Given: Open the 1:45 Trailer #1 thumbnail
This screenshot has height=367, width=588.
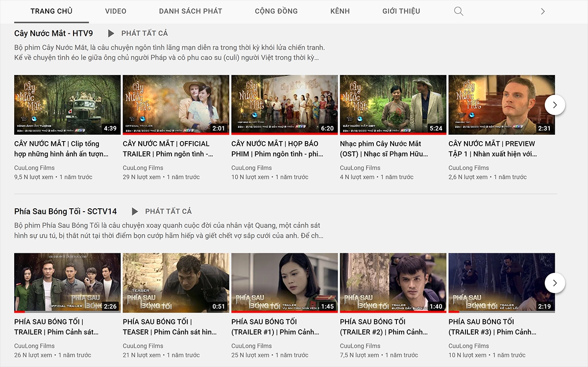Looking at the screenshot, I should pos(285,283).
